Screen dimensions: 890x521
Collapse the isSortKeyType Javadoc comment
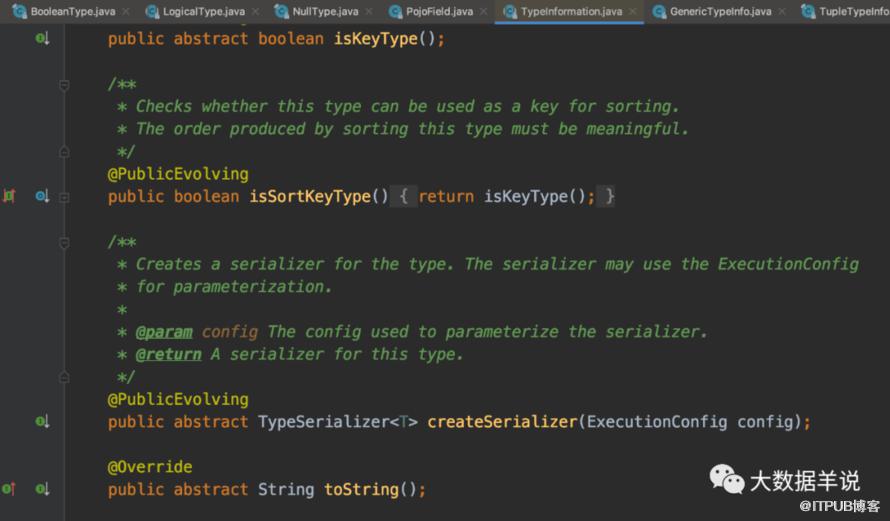pos(64,85)
